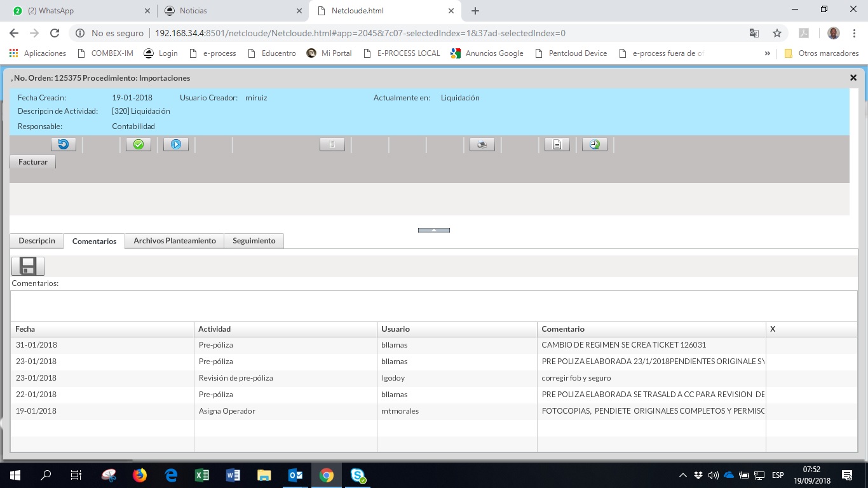Viewport: 868px width, 488px height.
Task: Click the blue undo arrow toolbar icon
Action: [64, 144]
